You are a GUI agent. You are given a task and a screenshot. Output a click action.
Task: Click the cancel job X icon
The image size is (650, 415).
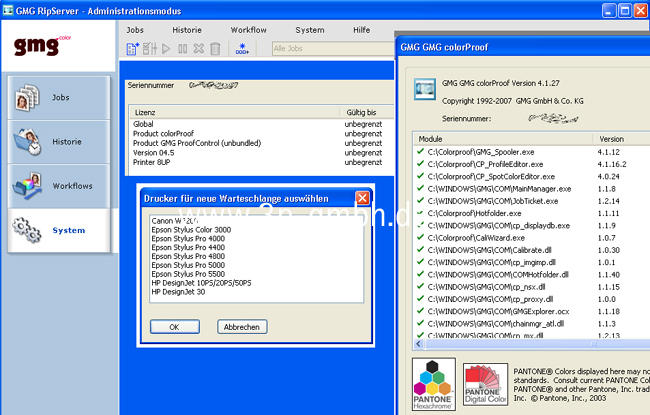coord(198,48)
